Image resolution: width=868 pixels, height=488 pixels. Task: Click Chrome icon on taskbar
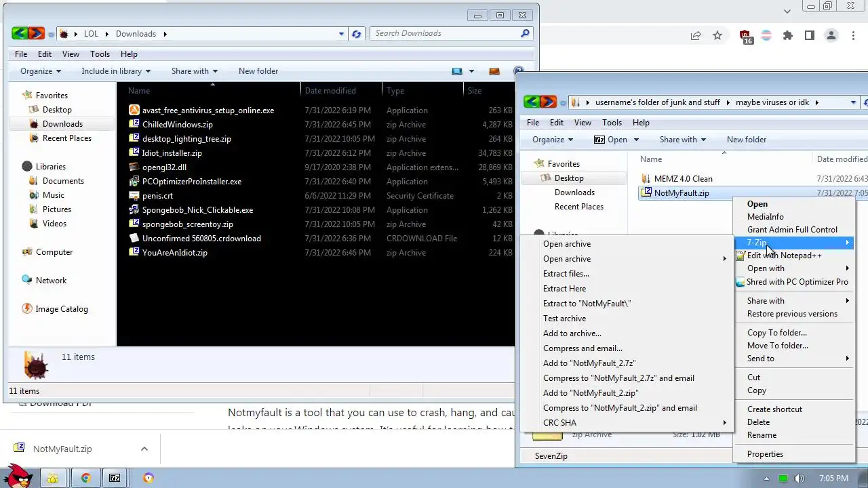86,478
